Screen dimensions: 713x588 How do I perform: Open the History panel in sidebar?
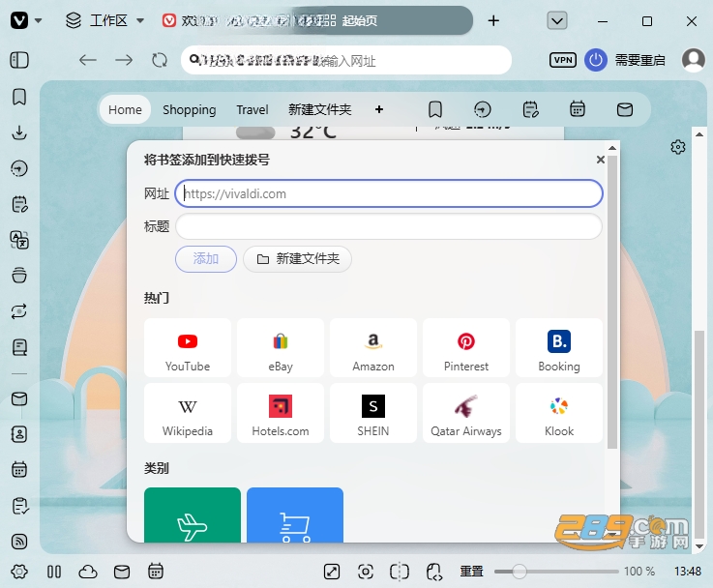tap(19, 168)
